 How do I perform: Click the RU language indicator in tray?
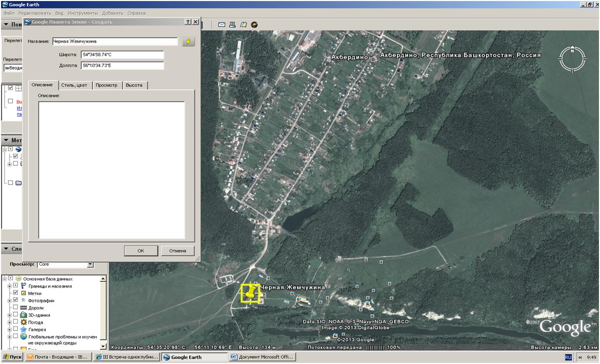tap(568, 357)
